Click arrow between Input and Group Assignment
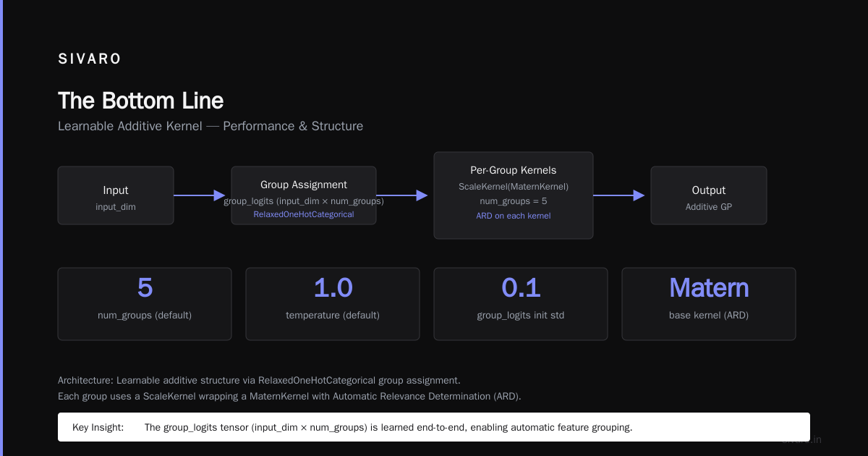 point(200,195)
